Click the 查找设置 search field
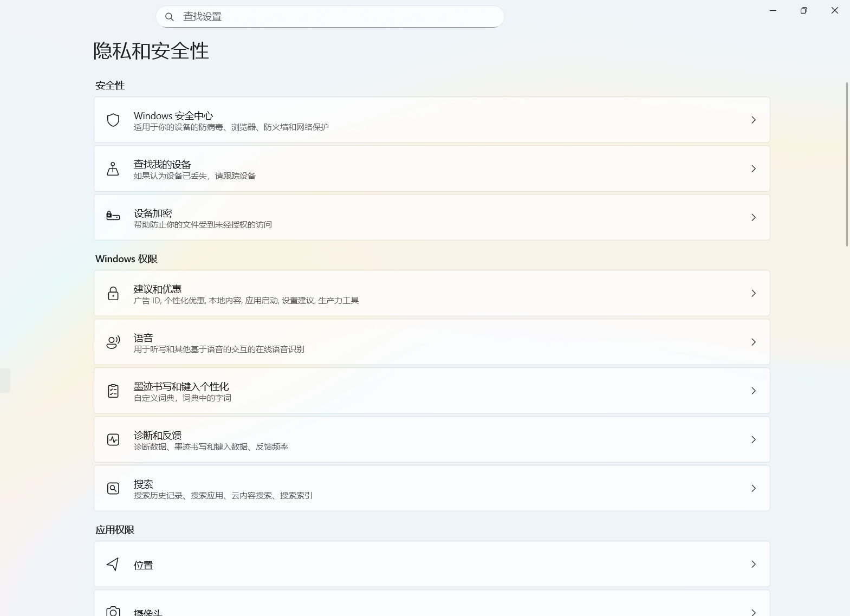The height and width of the screenshot is (616, 850). 330,17
